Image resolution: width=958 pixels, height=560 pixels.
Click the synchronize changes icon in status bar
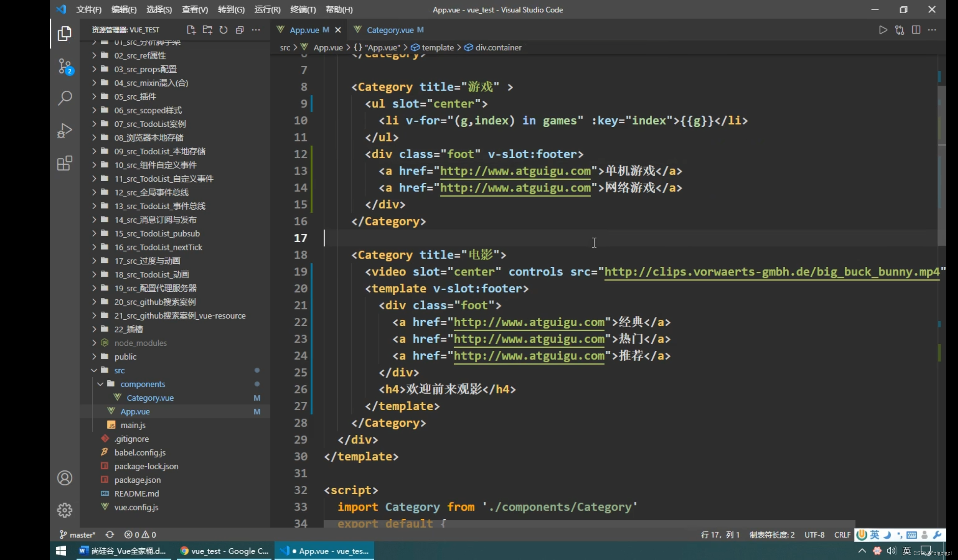(x=110, y=535)
